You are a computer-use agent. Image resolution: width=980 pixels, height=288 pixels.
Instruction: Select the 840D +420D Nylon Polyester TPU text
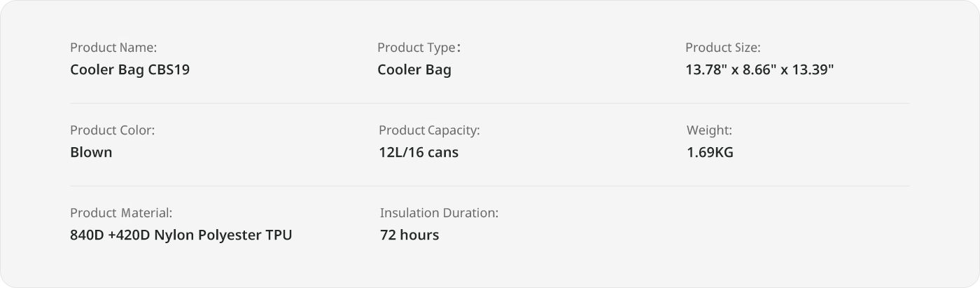[181, 235]
